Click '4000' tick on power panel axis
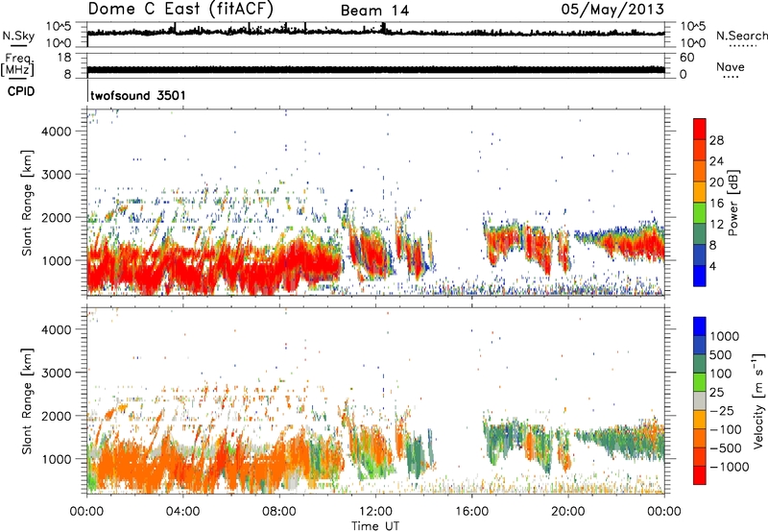 (x=57, y=132)
